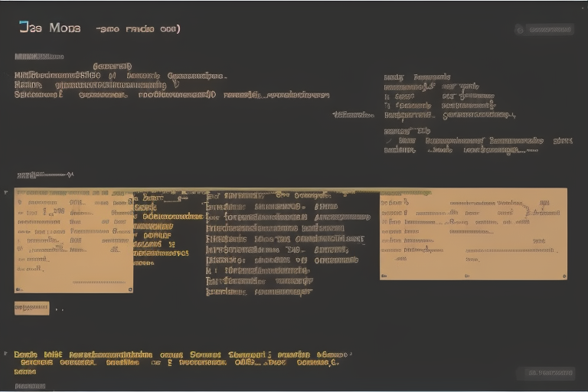Click the corner handle of the left tan panel
588x392 pixels.
click(129, 289)
